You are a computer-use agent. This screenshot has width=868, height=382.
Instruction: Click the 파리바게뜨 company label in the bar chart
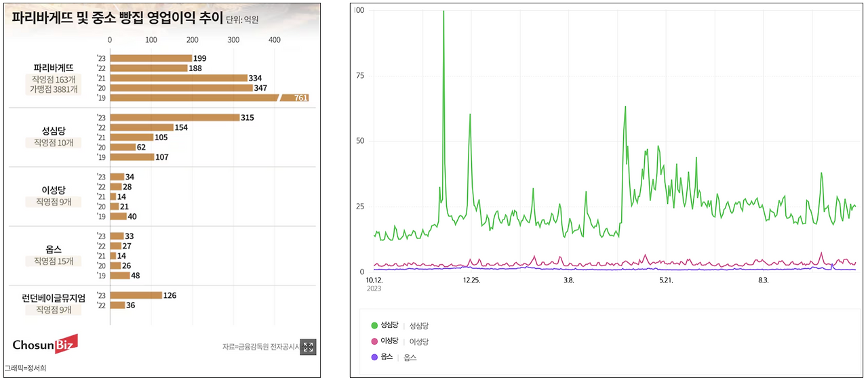[54, 68]
